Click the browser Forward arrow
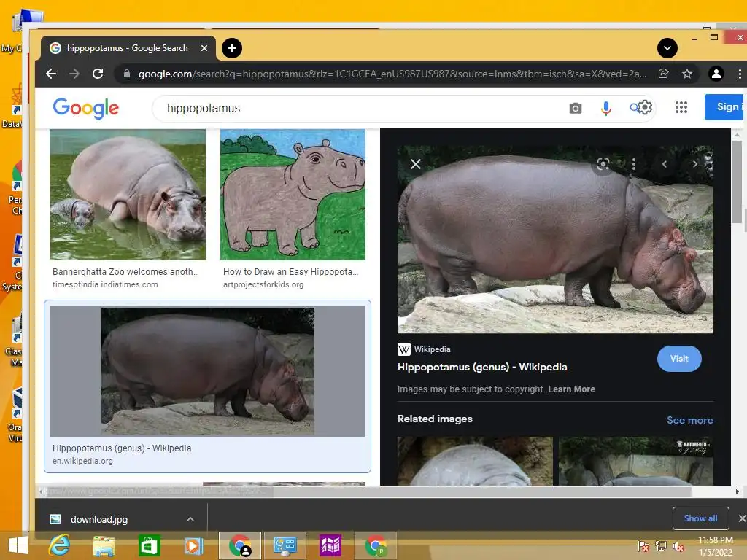Image resolution: width=747 pixels, height=560 pixels. [74, 74]
